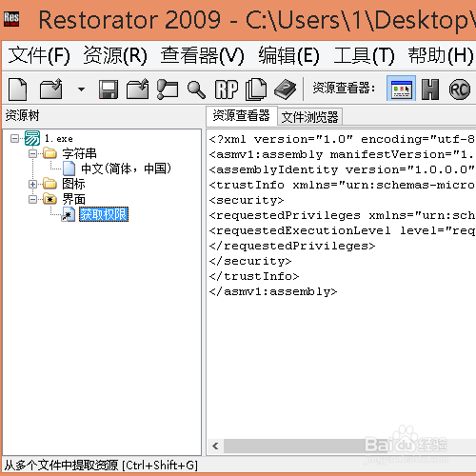Click the <assemblyIdentity version line

[342, 169]
